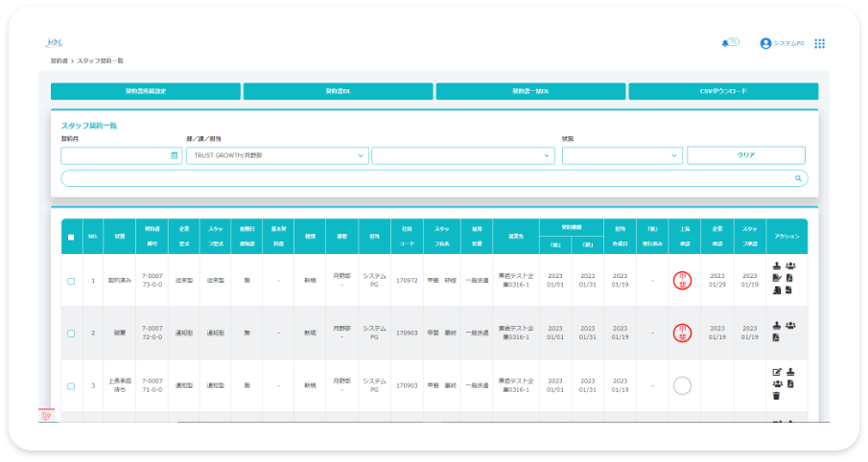The height and width of the screenshot is (462, 868).
Task: Open the empty person-in-charge dropdown
Action: (462, 155)
